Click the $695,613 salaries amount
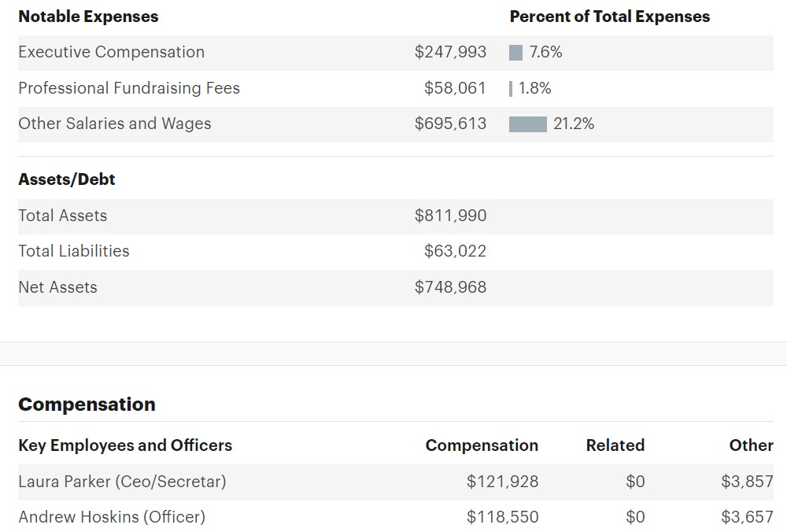 pos(450,124)
